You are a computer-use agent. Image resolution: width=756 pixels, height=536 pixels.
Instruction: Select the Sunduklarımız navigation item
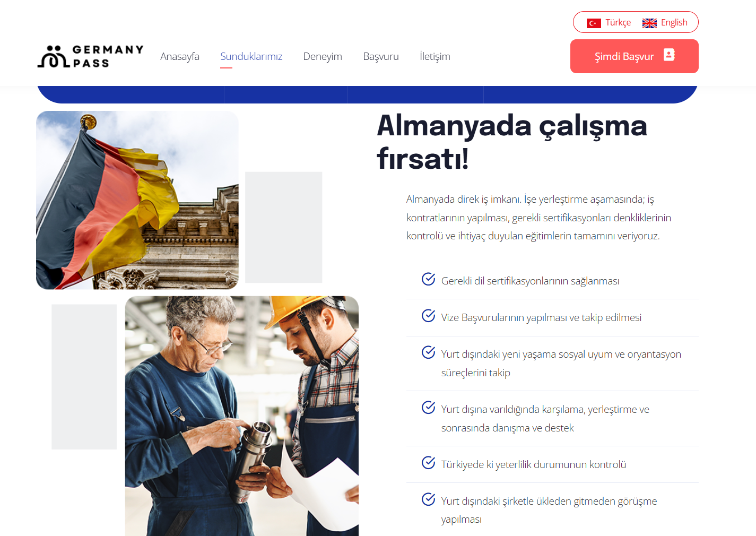[251, 56]
